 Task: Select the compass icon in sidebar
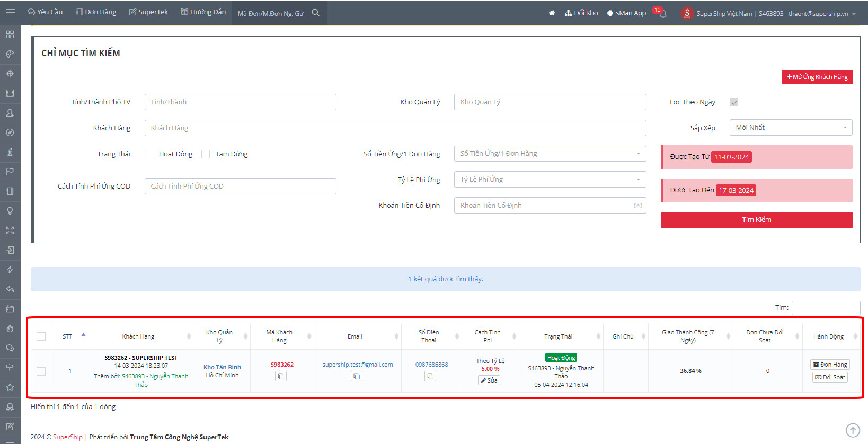[10, 132]
